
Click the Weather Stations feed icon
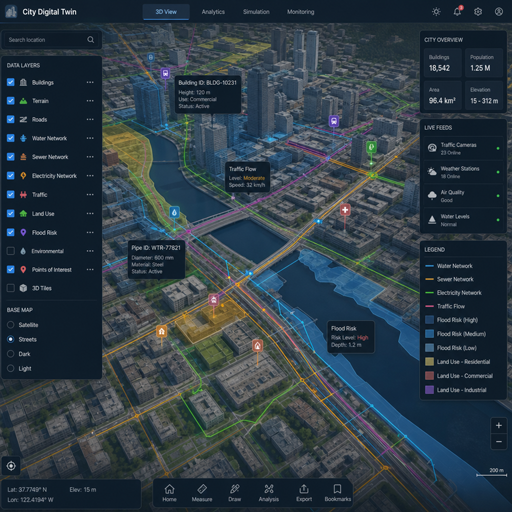pyautogui.click(x=432, y=172)
